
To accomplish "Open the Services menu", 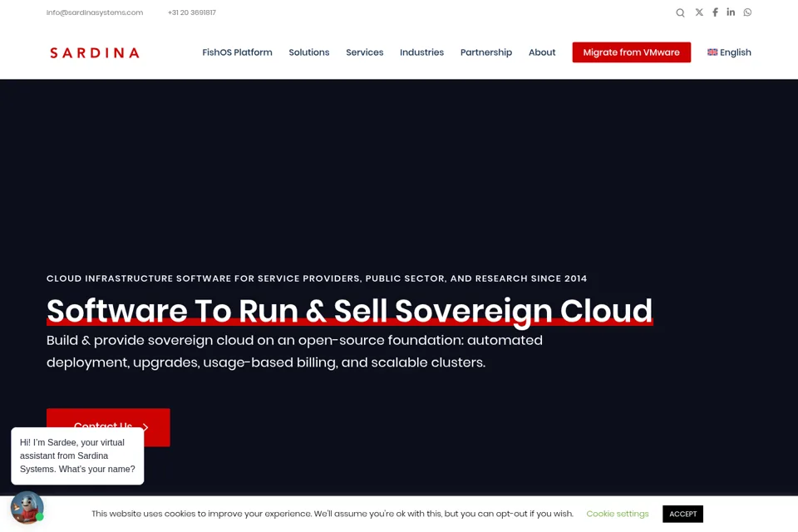I will (364, 52).
